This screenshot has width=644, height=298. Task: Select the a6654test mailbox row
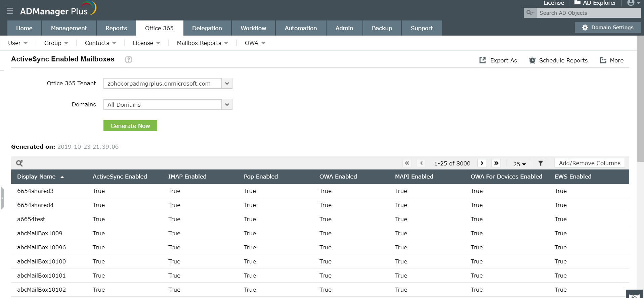(320, 219)
